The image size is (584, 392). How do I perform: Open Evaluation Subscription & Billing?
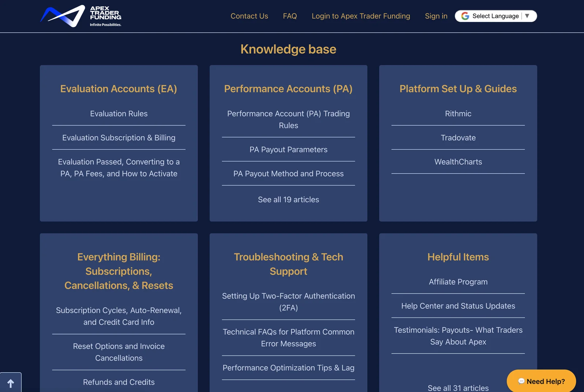(x=119, y=138)
